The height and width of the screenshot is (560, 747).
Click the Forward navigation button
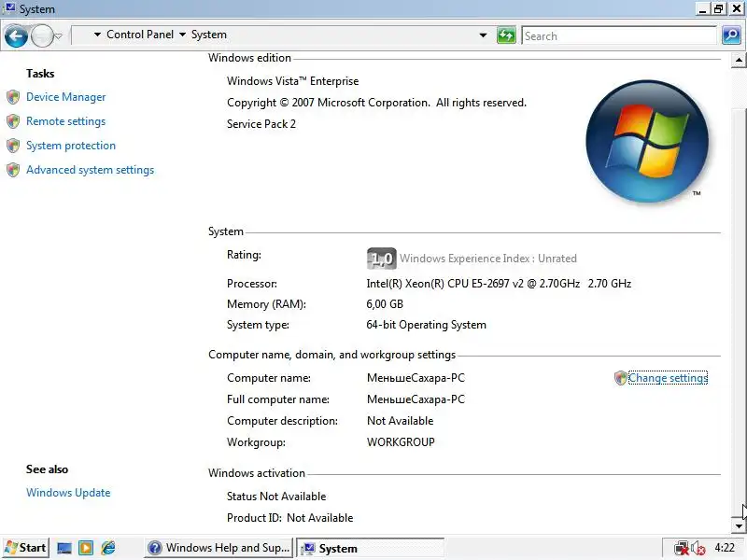coord(42,36)
